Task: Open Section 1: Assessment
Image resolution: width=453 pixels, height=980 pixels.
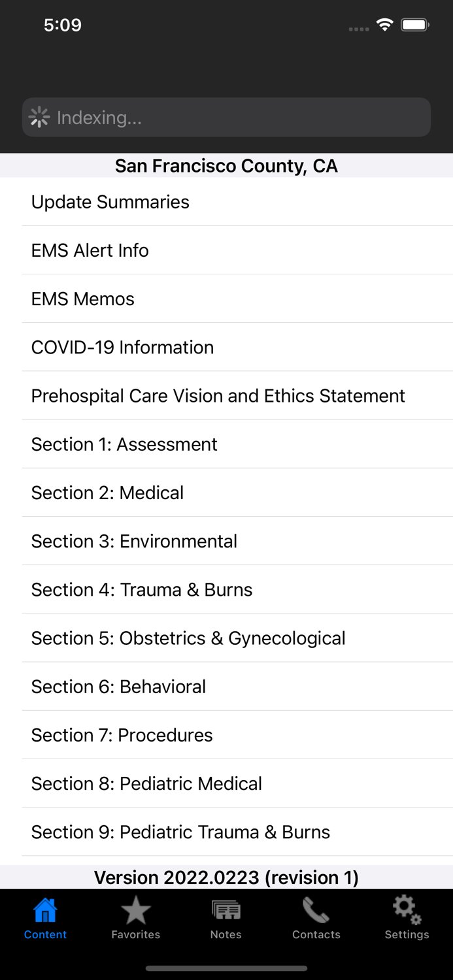Action: pyautogui.click(x=124, y=444)
